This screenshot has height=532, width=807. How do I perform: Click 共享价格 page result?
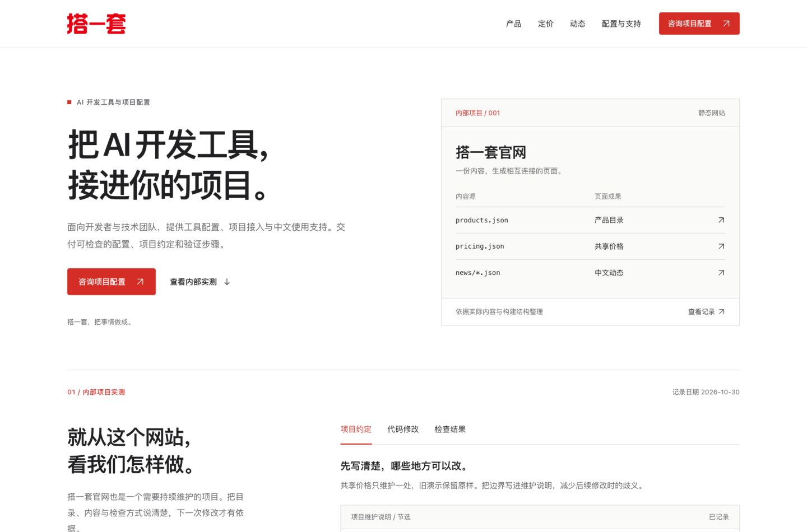[609, 246]
